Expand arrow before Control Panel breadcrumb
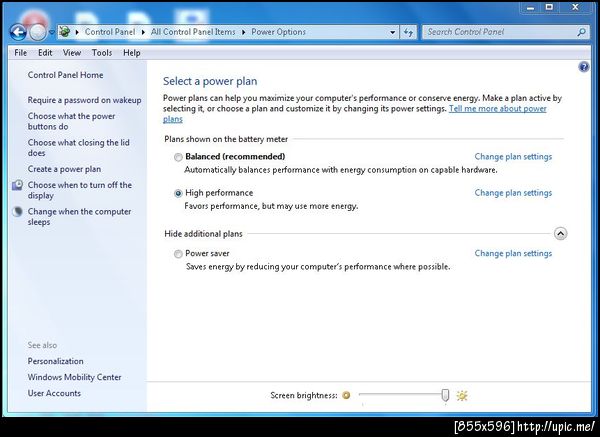 77,32
